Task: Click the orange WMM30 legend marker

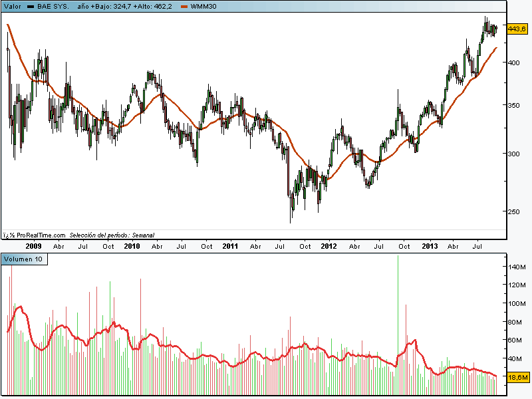Action: point(184,6)
